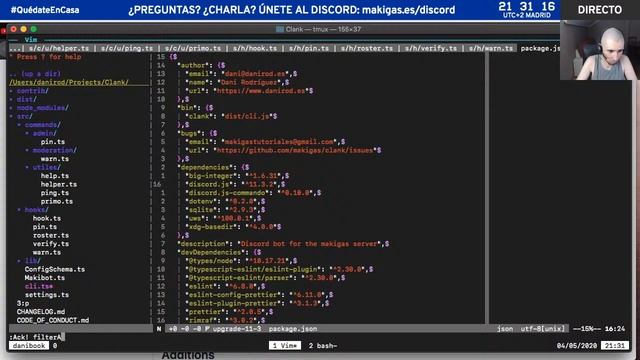This screenshot has width=640, height=360.
Task: Open helper.ts in the tree
Action: (x=59, y=184)
